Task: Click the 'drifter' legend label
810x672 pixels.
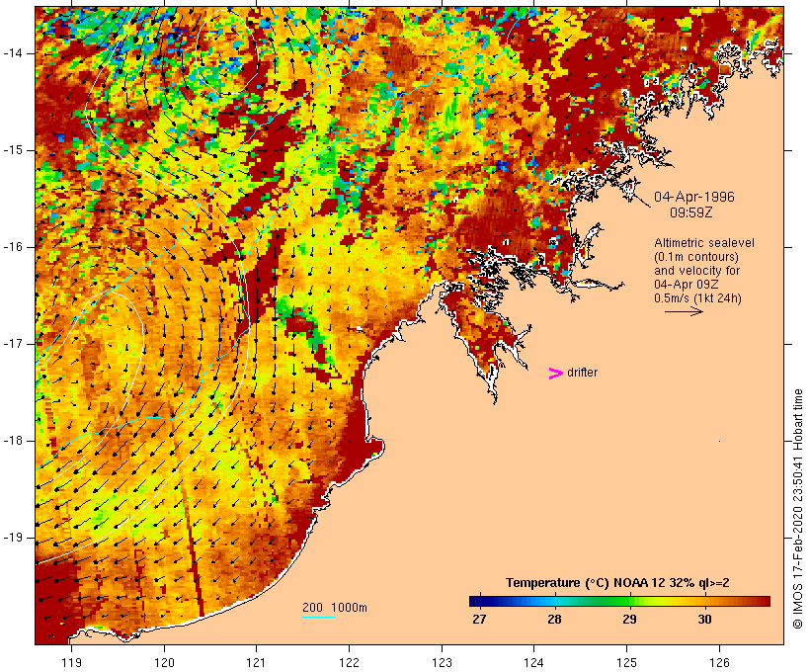Action: click(582, 373)
